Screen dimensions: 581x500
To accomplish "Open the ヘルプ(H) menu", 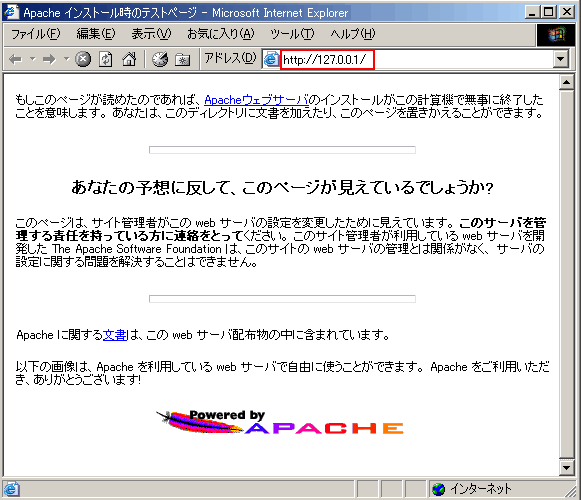I will 353,34.
